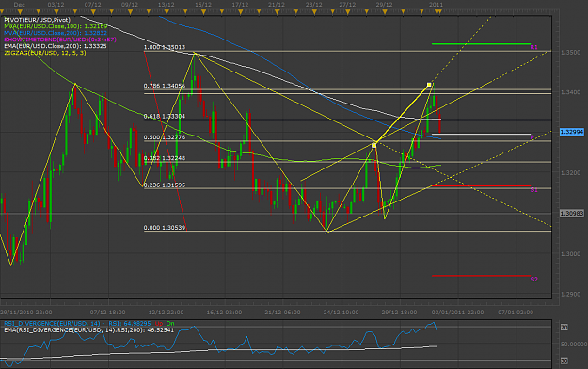
Task: Click the blue current price tag 1.32994
Action: click(x=572, y=132)
